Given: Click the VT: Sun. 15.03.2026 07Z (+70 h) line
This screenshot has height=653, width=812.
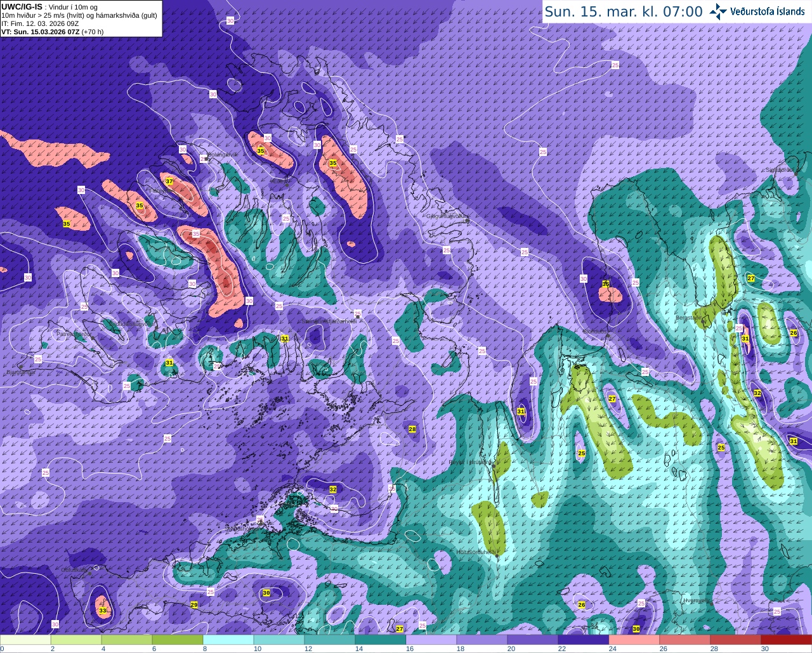Looking at the screenshot, I should pos(52,31).
